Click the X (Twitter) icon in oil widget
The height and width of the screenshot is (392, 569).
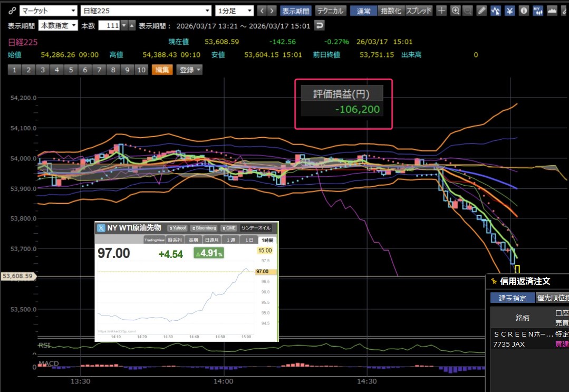pyautogui.click(x=101, y=228)
